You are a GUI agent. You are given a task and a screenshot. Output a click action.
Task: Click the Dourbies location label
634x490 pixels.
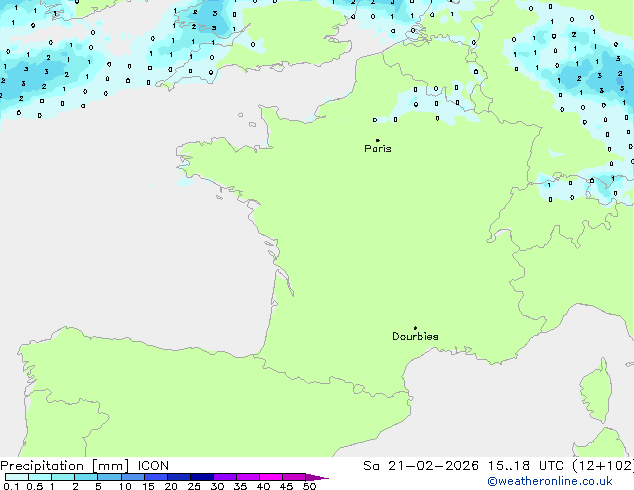click(415, 336)
